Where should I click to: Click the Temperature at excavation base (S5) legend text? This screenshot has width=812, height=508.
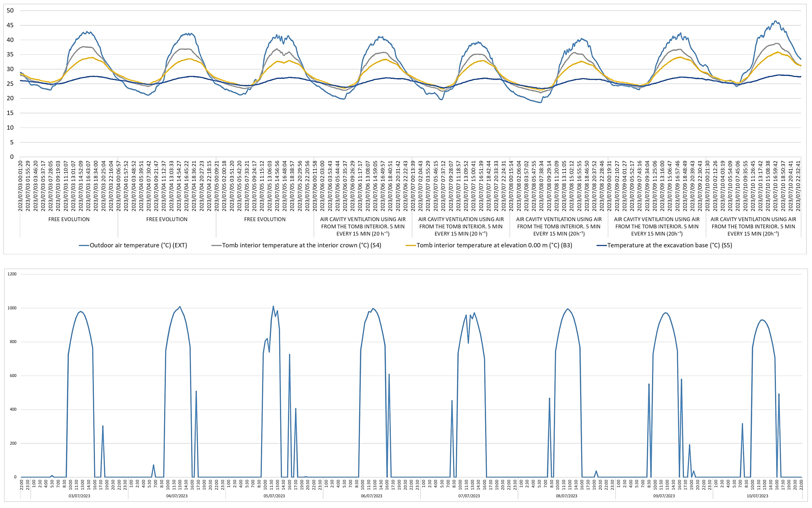(669, 245)
